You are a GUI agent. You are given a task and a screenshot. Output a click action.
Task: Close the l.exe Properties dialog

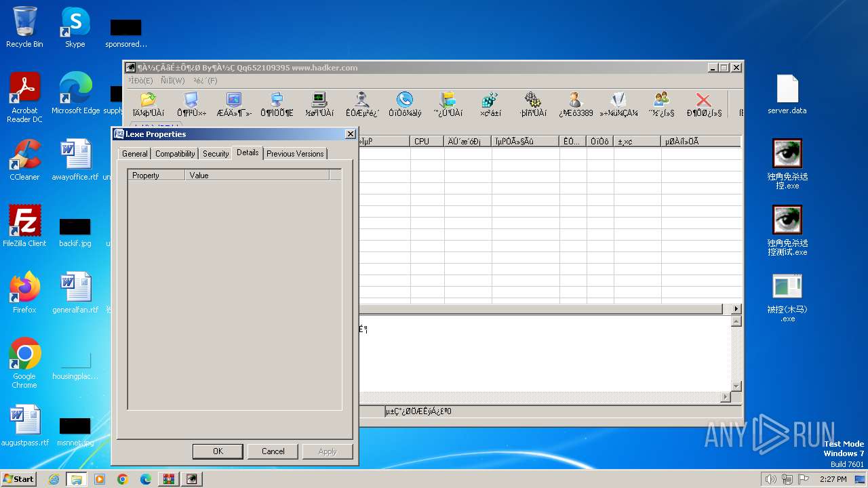click(x=350, y=134)
